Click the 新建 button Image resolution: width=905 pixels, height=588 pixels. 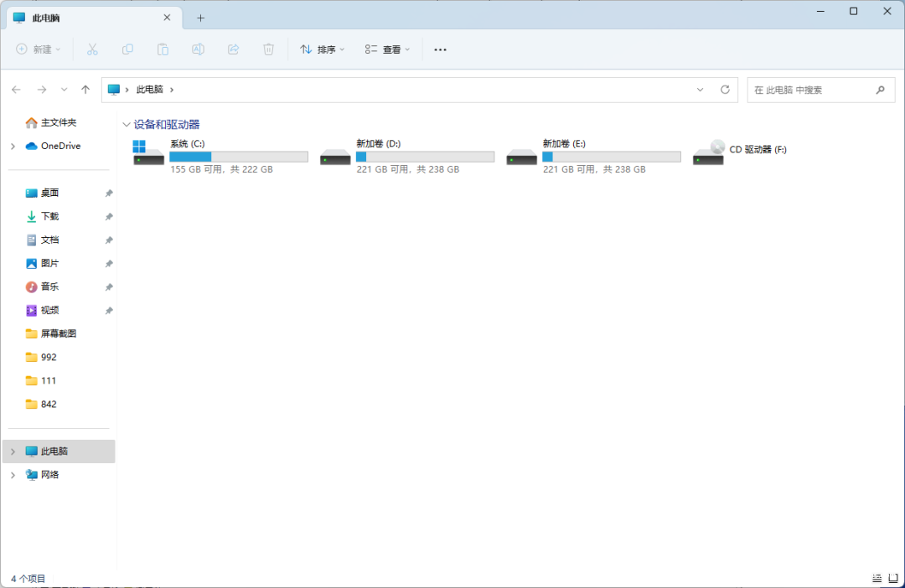(39, 49)
